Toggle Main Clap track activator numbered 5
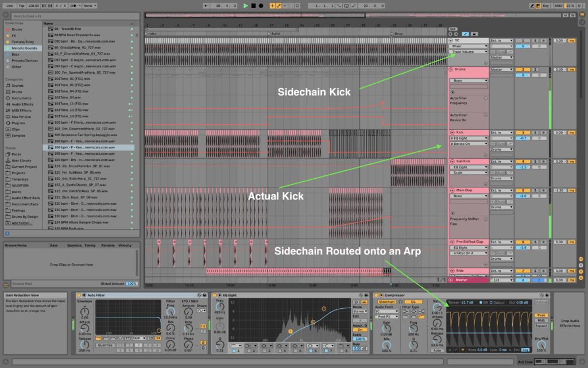This screenshot has width=588, height=368. pos(523,190)
